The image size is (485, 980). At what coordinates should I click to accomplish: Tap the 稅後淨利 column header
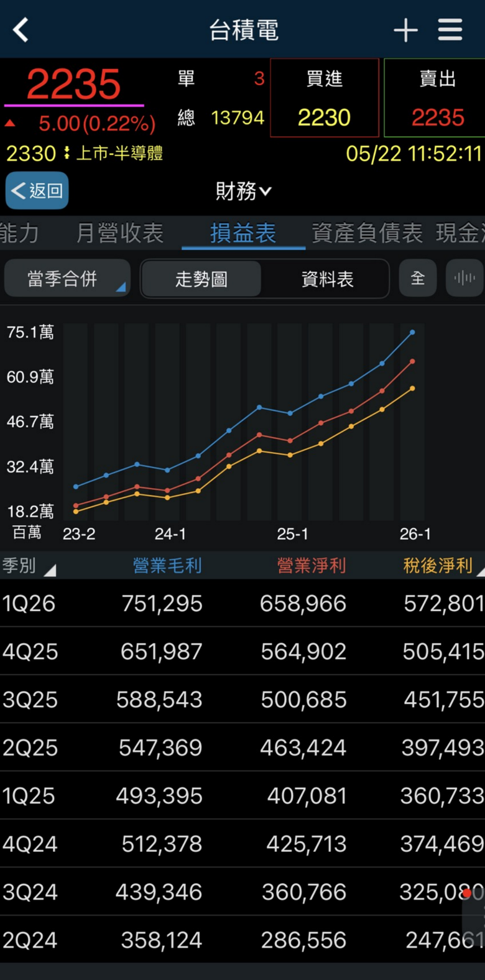coord(438,566)
